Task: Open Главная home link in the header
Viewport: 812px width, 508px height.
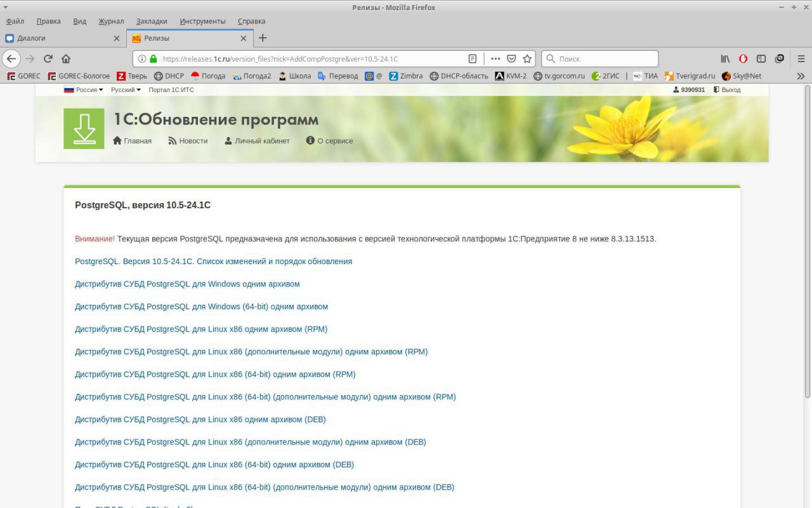Action: tap(132, 141)
